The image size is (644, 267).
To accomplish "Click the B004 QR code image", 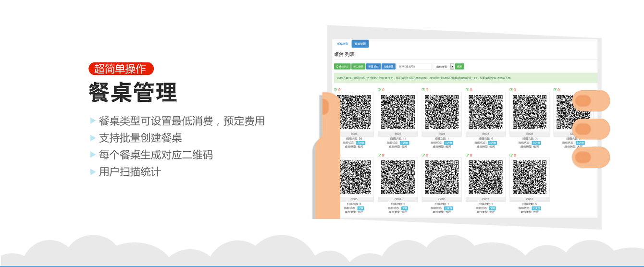I will pos(442,112).
